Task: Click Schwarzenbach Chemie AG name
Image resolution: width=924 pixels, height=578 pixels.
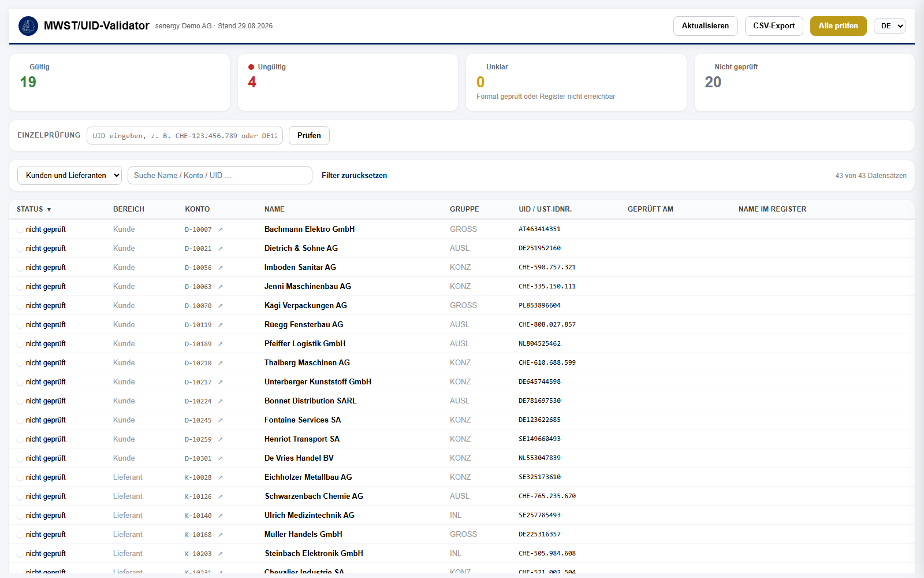Action: [314, 497]
